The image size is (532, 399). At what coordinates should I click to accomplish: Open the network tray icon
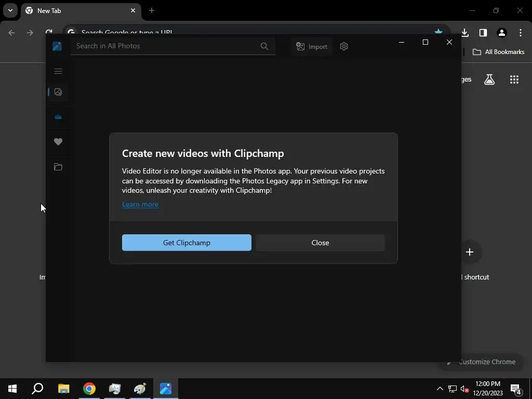[453, 389]
